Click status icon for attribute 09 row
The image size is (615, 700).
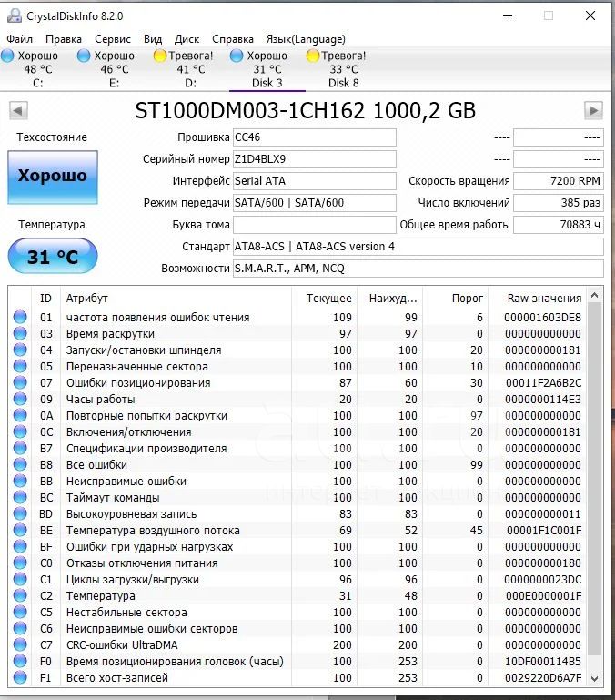click(x=20, y=399)
